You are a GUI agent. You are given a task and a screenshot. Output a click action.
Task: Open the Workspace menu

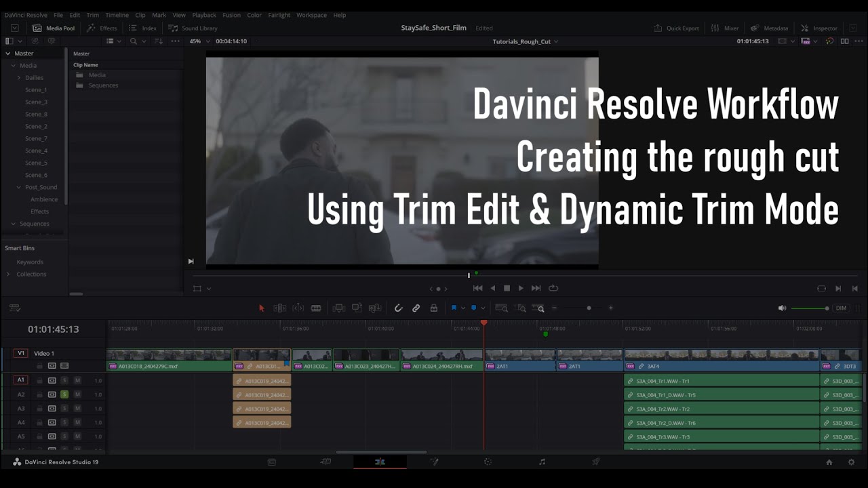311,15
